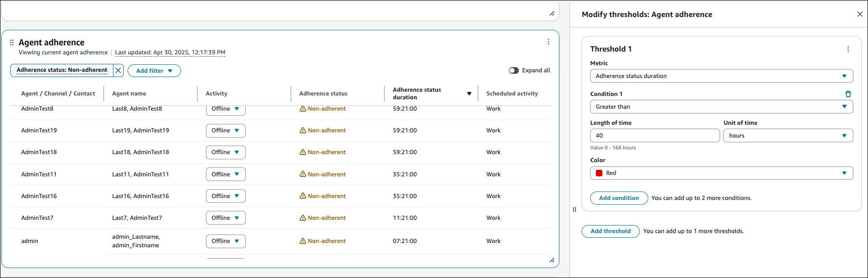Click the side panel resize handle
The image size is (868, 278).
(574, 209)
